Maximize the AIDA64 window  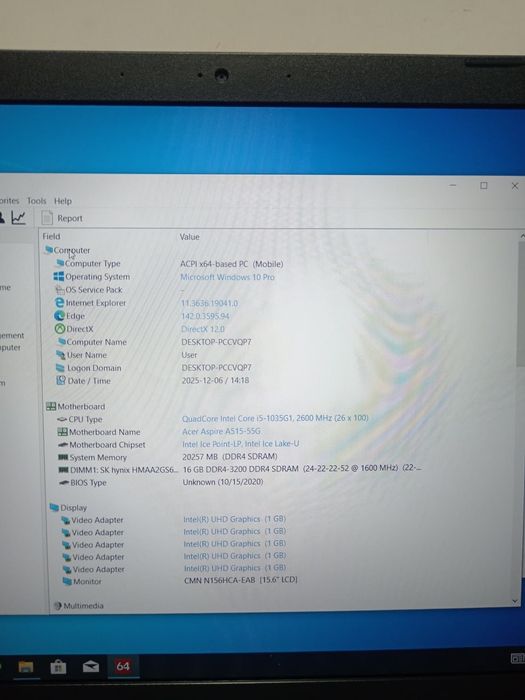point(484,185)
